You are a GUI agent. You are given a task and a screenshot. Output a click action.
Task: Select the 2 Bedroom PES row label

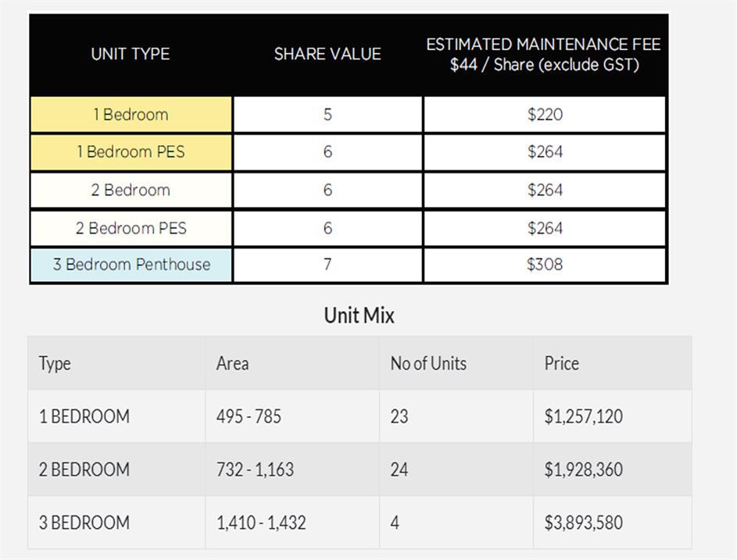coord(131,228)
